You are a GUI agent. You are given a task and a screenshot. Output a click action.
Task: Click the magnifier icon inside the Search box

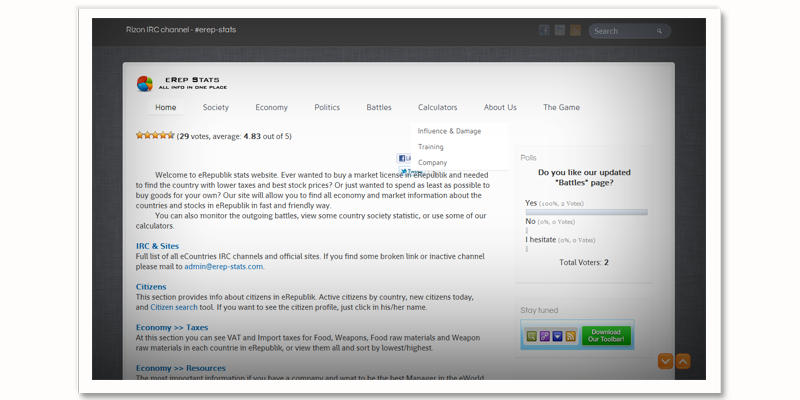(x=659, y=31)
